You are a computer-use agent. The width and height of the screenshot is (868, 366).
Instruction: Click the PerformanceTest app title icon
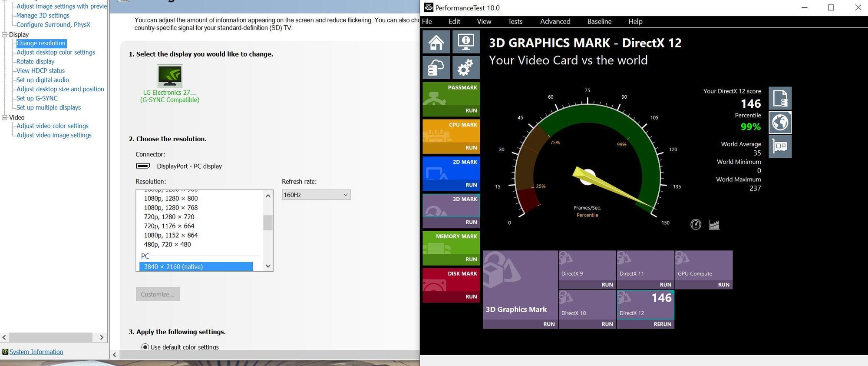[x=429, y=7]
